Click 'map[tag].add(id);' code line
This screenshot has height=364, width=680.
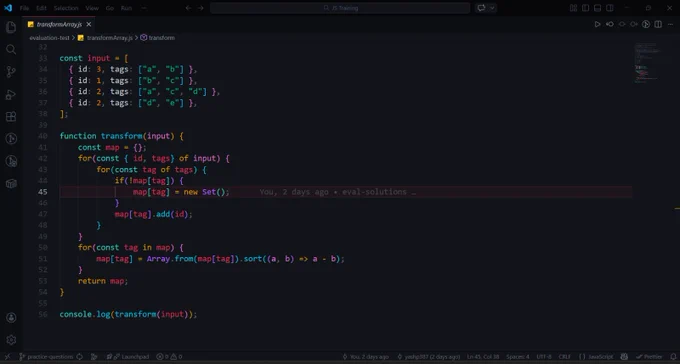[x=154, y=214]
